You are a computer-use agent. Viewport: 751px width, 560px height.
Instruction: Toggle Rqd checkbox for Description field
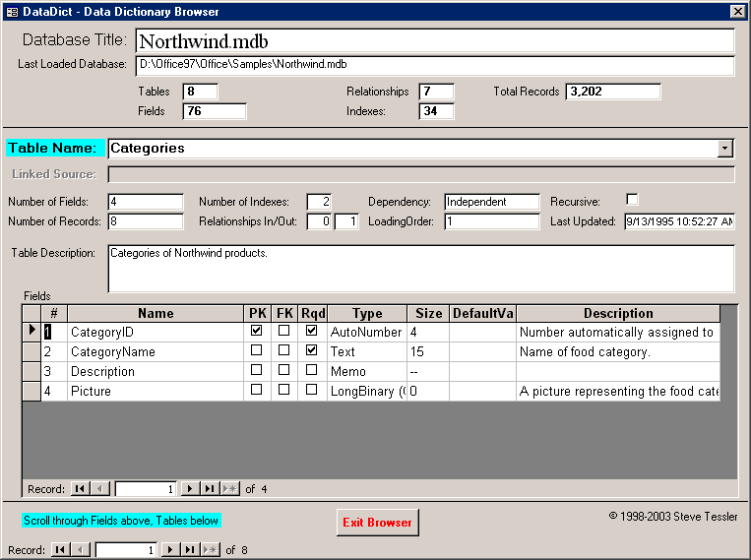click(311, 370)
